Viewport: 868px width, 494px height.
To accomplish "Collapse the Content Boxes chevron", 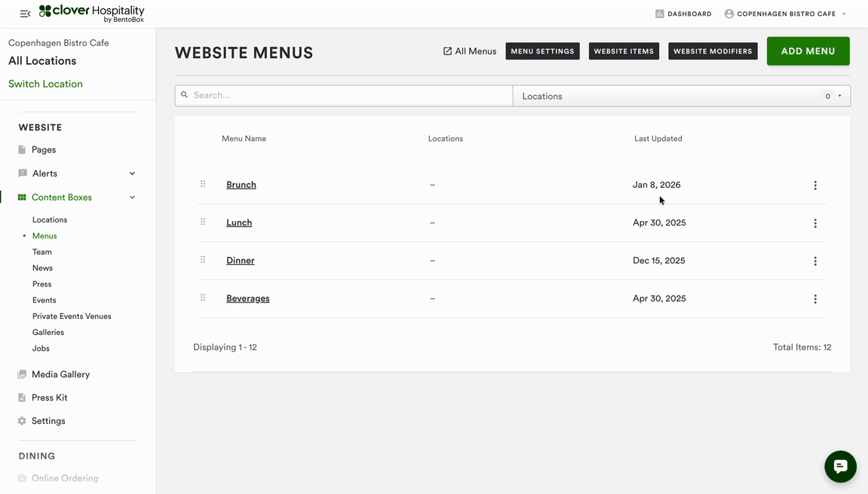I will coord(132,197).
